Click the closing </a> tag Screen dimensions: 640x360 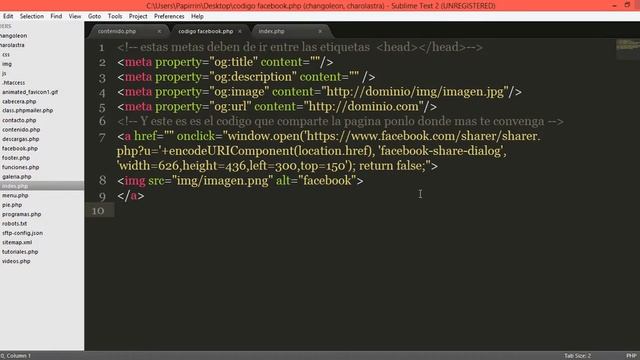[x=131, y=196]
